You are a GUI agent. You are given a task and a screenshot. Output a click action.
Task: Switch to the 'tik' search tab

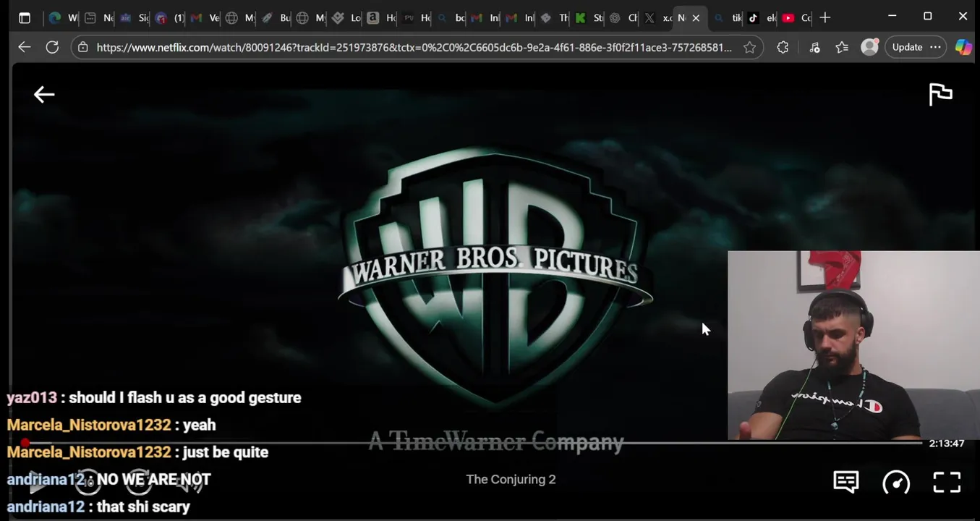tap(727, 18)
